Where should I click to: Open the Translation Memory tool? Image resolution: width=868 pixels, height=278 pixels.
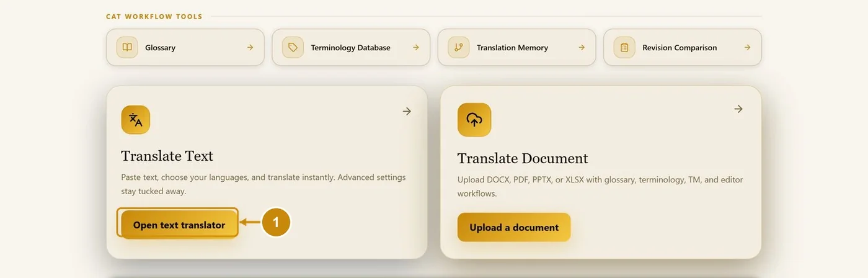tap(516, 47)
